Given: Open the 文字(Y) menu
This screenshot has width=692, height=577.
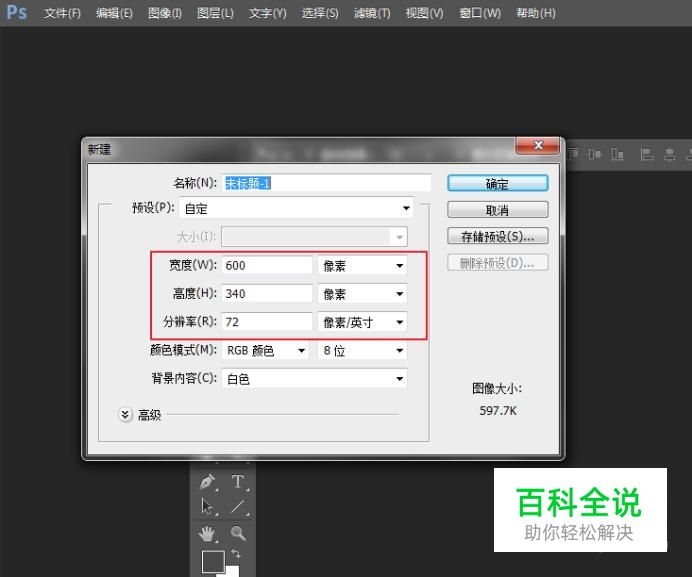Looking at the screenshot, I should (267, 13).
